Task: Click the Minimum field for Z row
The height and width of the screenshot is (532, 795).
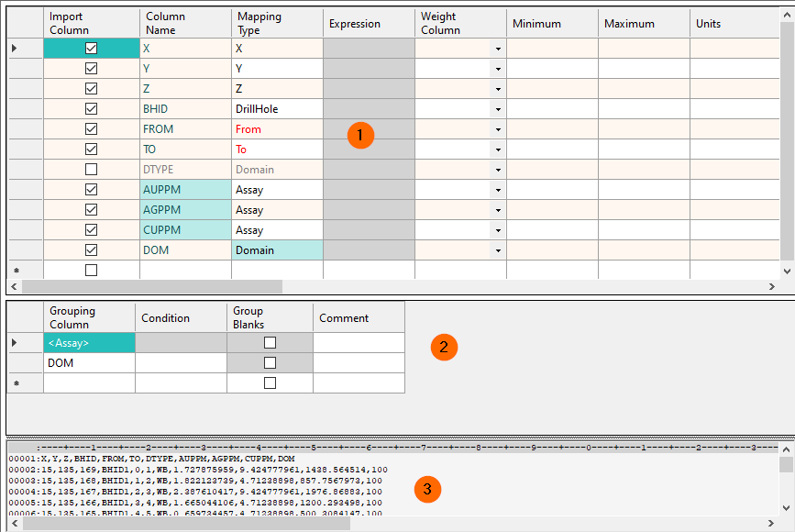Action: [552, 89]
